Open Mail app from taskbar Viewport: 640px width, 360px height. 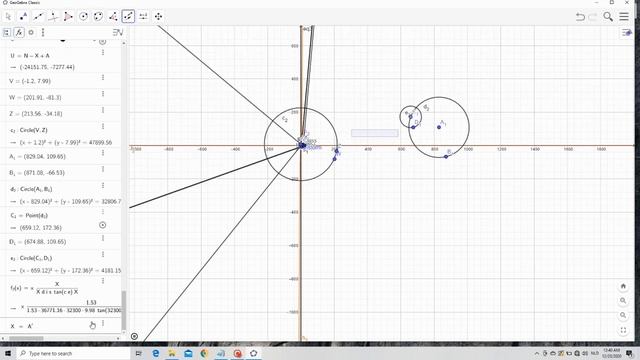pyautogui.click(x=188, y=353)
